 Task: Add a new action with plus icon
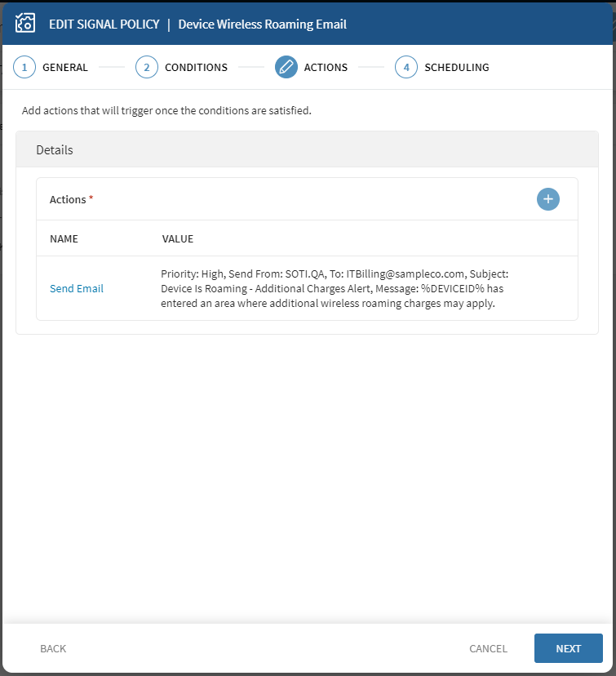coord(548,199)
